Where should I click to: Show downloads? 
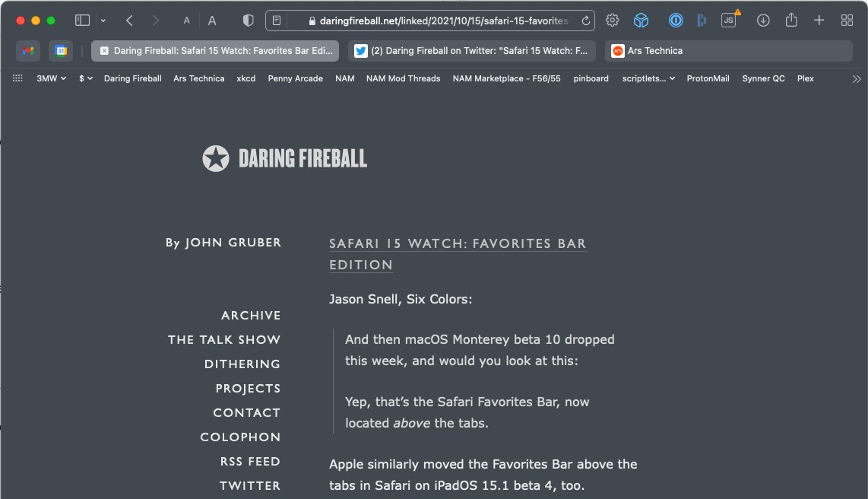(x=763, y=21)
